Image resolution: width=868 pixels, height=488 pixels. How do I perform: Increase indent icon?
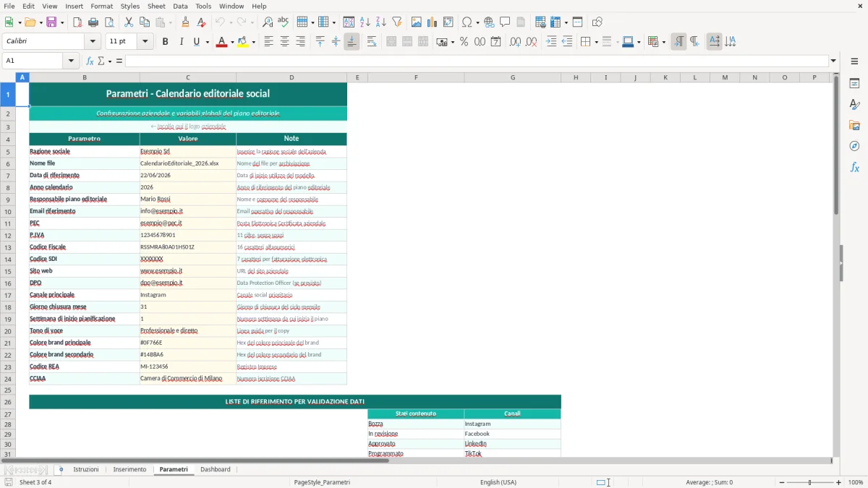point(551,42)
